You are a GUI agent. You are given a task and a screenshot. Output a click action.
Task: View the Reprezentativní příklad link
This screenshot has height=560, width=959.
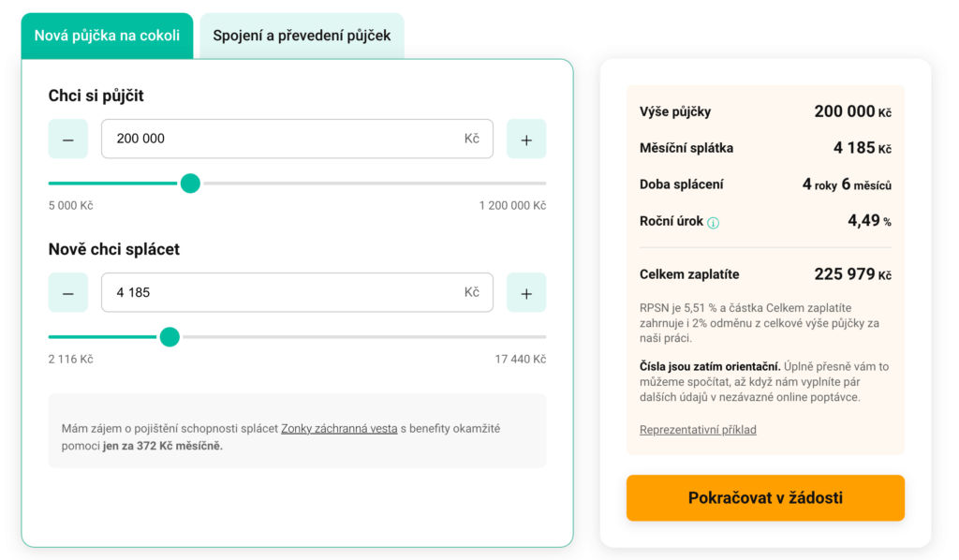point(698,430)
